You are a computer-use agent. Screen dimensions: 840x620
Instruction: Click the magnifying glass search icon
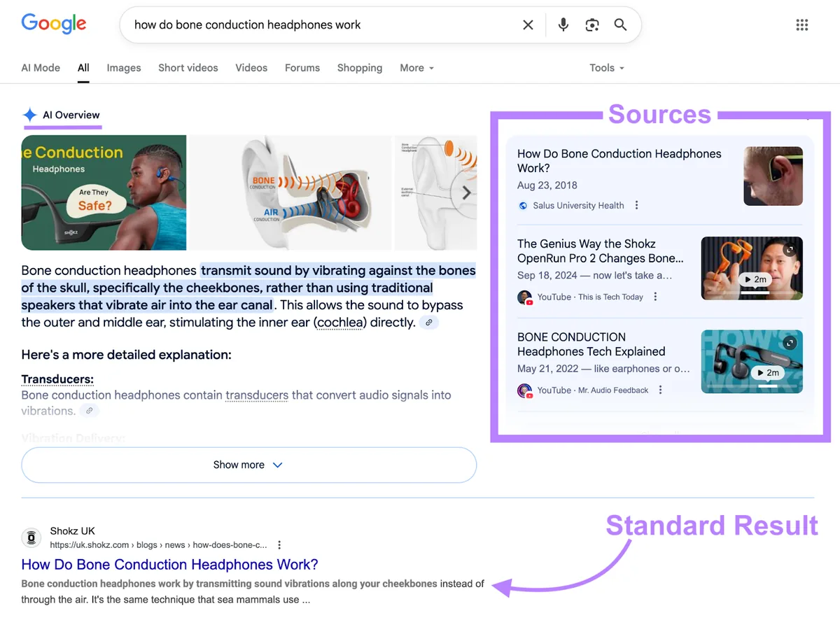click(620, 25)
